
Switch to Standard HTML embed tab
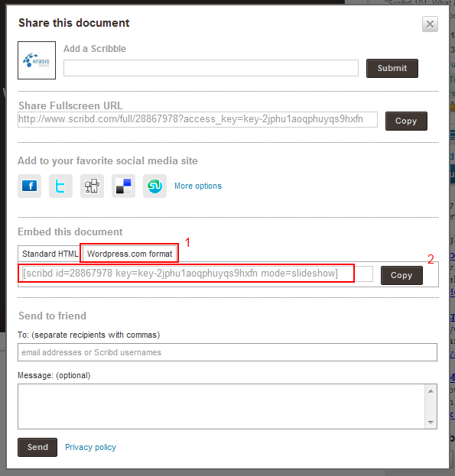(x=50, y=254)
